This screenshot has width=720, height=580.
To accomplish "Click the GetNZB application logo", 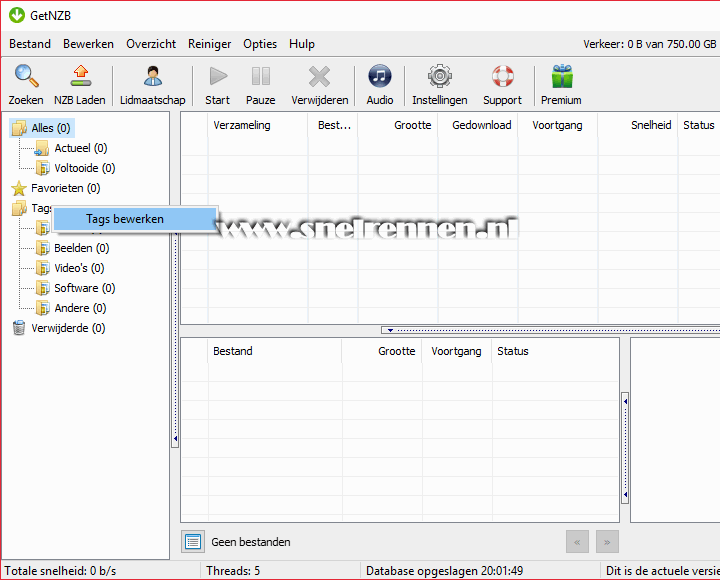I will 17,15.
